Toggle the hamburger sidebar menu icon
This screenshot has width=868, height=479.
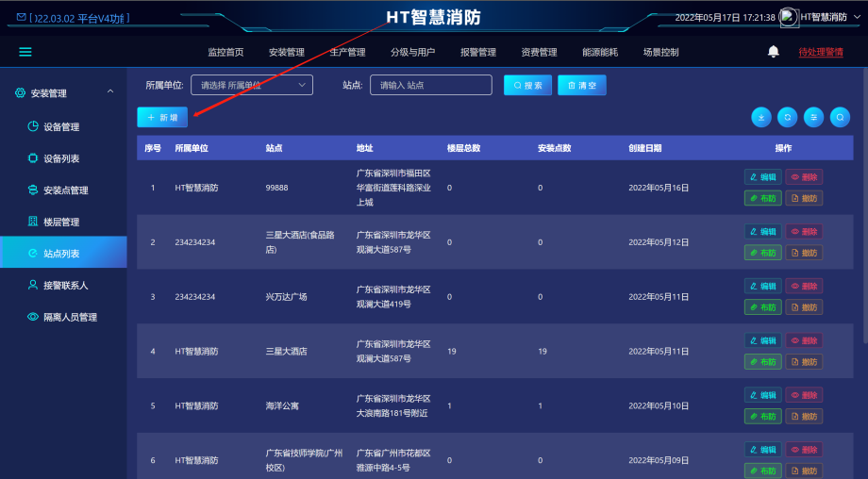point(25,52)
